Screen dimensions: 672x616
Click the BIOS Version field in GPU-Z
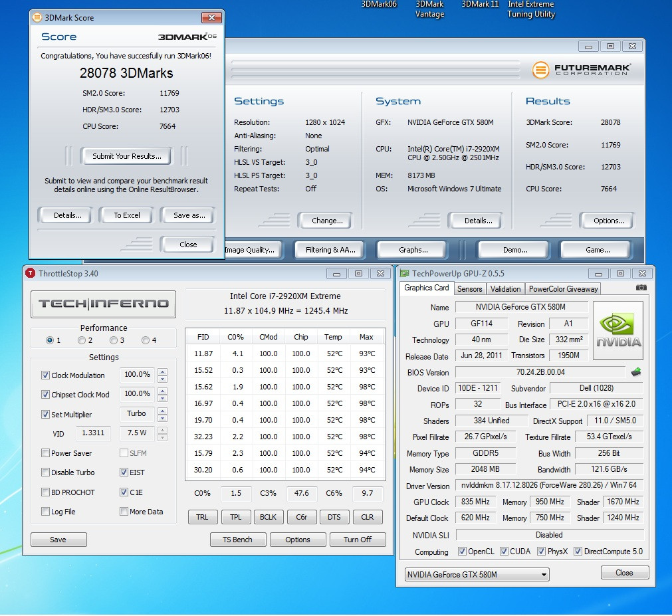(x=540, y=372)
